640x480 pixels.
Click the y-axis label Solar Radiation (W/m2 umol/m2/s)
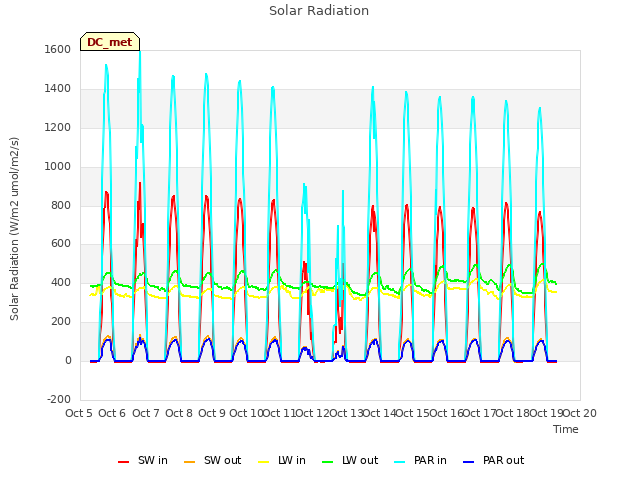pos(14,229)
